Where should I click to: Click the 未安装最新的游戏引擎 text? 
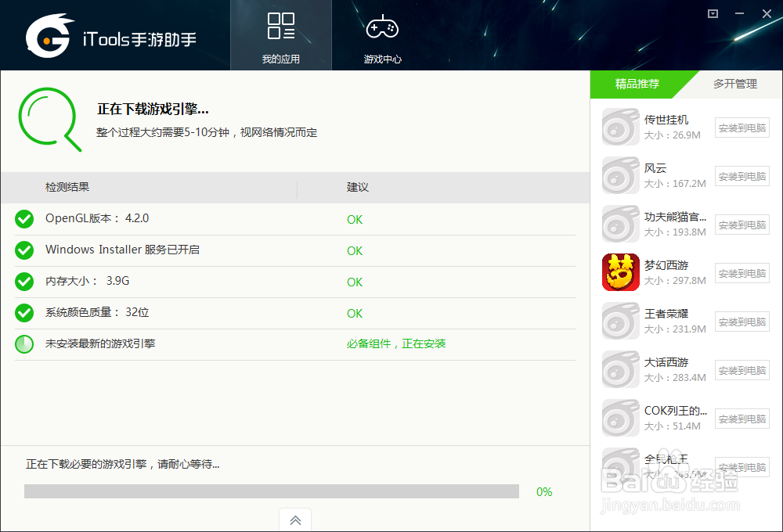pyautogui.click(x=100, y=344)
